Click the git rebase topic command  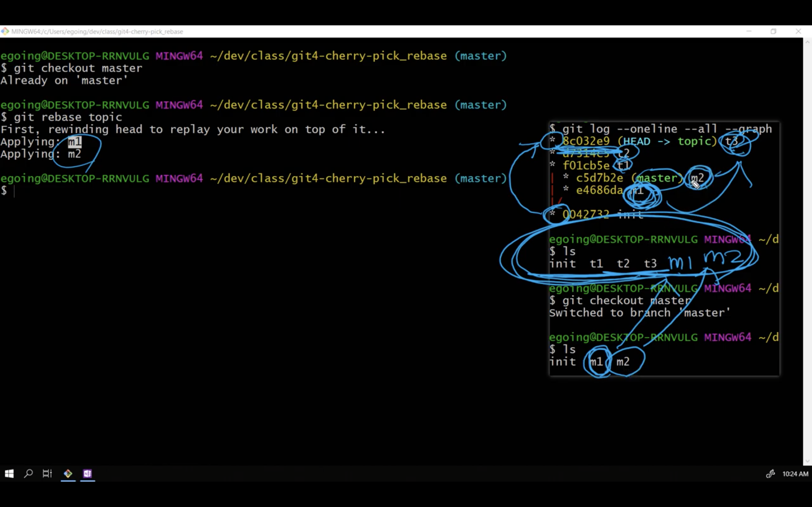[68, 117]
